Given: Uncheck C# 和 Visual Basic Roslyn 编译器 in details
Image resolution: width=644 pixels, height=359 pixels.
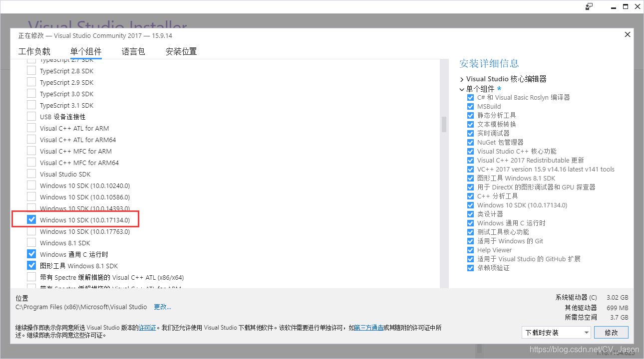Looking at the screenshot, I should click(x=470, y=98).
